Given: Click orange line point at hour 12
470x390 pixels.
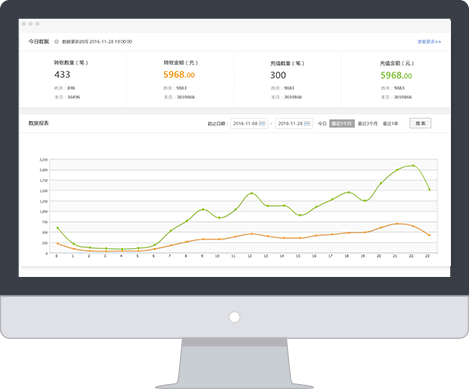Looking at the screenshot, I should (x=252, y=234).
